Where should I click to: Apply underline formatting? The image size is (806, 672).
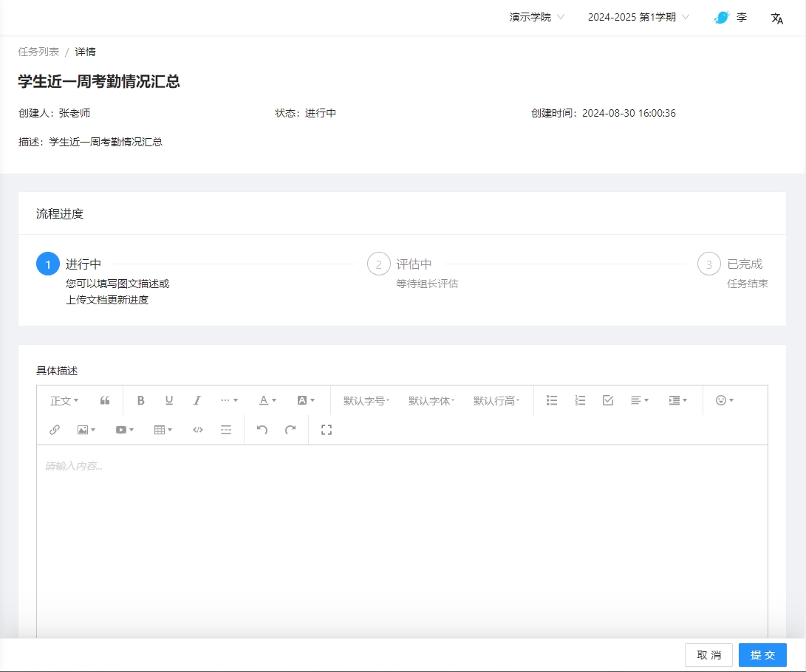coord(169,400)
